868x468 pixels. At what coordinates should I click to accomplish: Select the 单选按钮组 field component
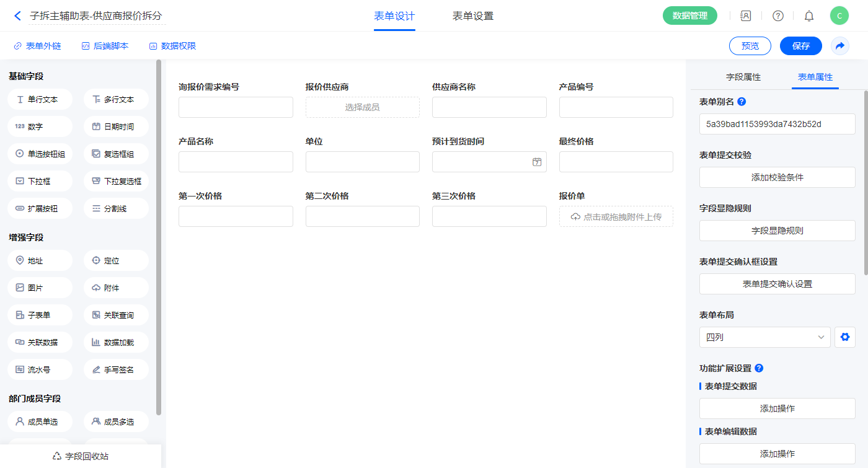click(40, 154)
